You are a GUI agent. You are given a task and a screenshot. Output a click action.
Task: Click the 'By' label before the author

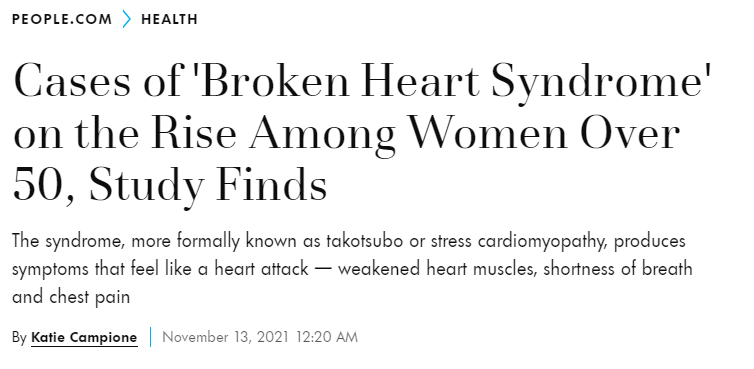[x=19, y=338]
